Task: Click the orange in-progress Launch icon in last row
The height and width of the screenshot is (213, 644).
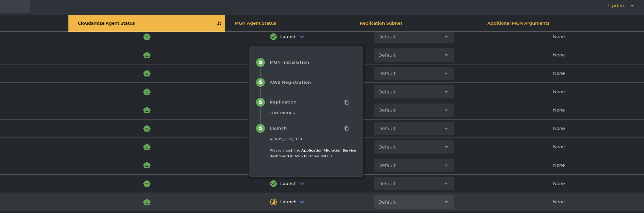Action: 273,202
